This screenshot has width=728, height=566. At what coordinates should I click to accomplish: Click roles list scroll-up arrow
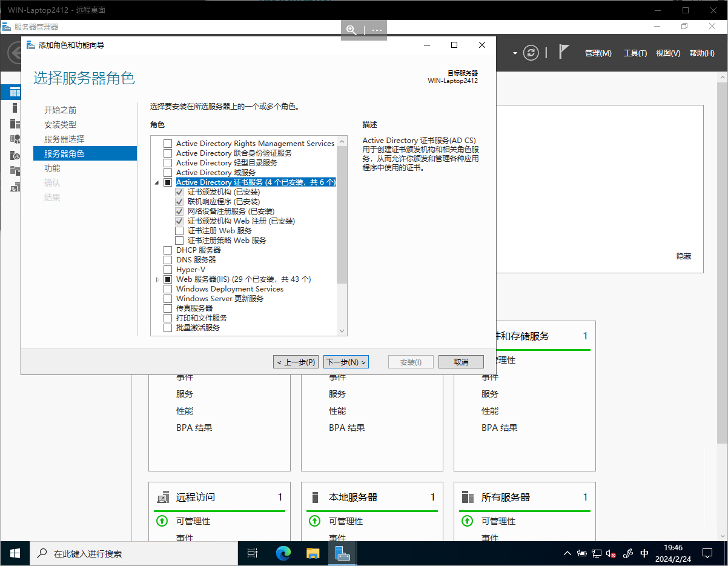tap(342, 142)
